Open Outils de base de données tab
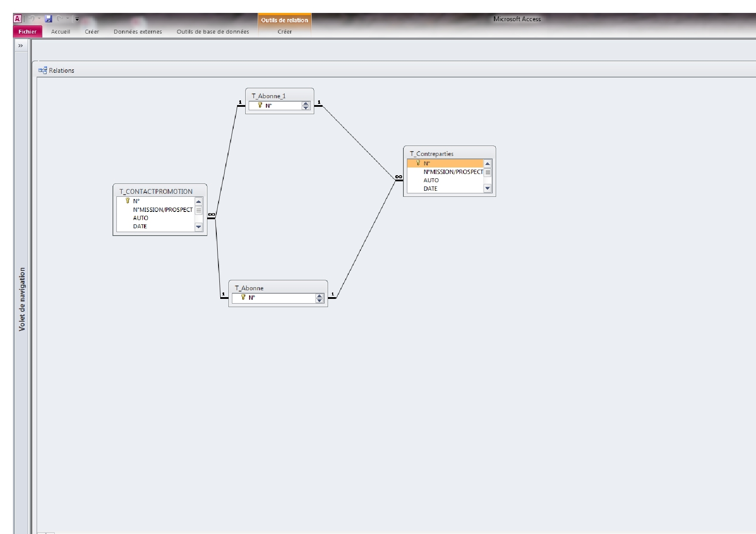Screen dimensions: 756x534 click(x=213, y=31)
